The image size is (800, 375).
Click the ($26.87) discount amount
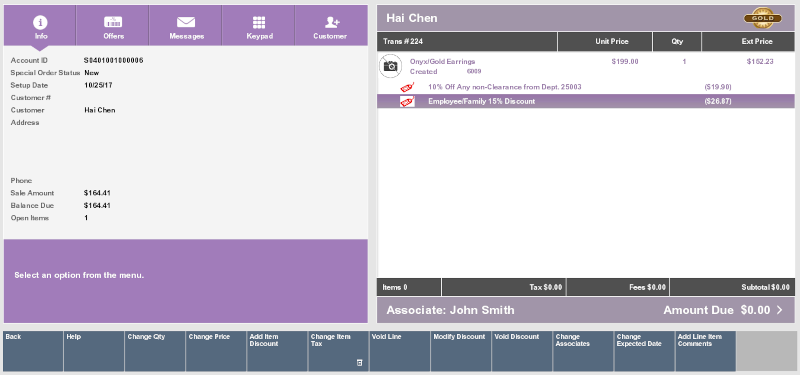coord(718,102)
